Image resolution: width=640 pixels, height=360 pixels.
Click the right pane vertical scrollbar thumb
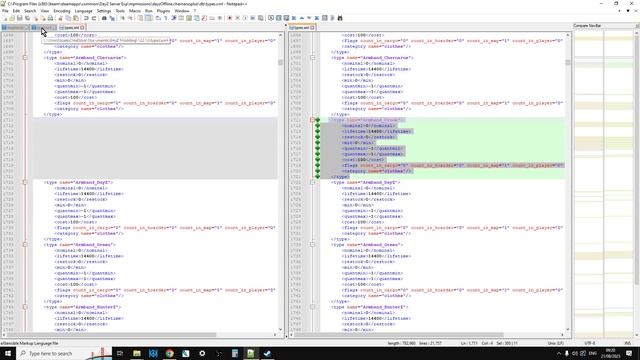tap(568, 62)
